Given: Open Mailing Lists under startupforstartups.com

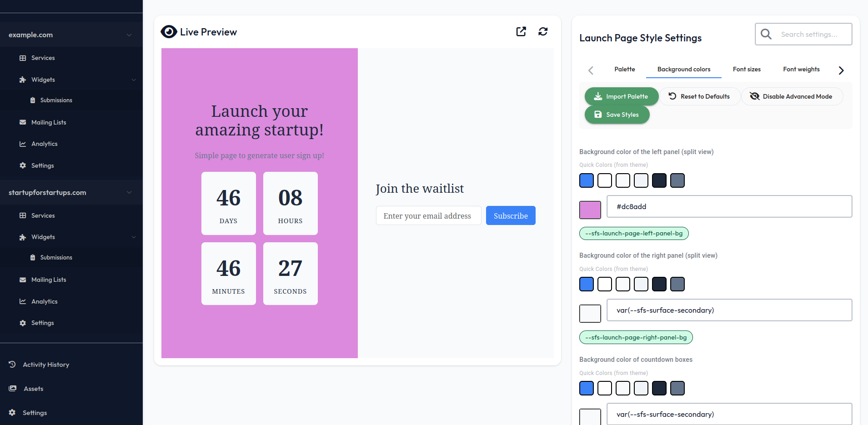Looking at the screenshot, I should click(49, 280).
